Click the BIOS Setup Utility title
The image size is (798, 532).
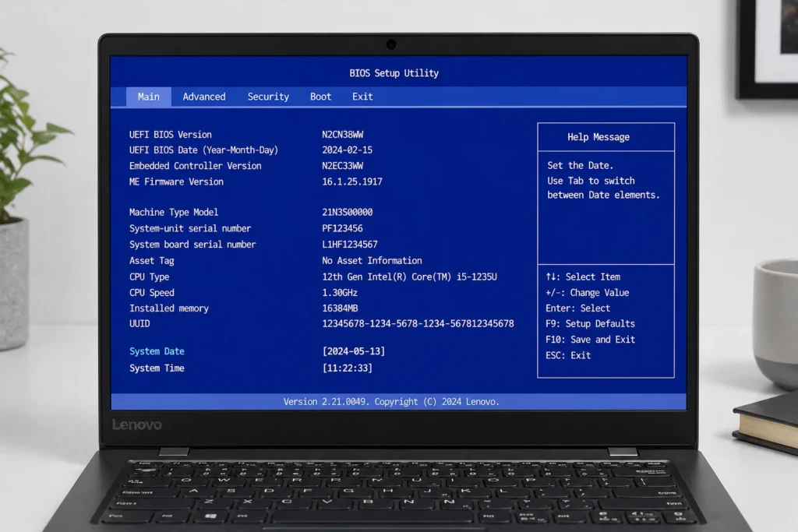pyautogui.click(x=394, y=73)
